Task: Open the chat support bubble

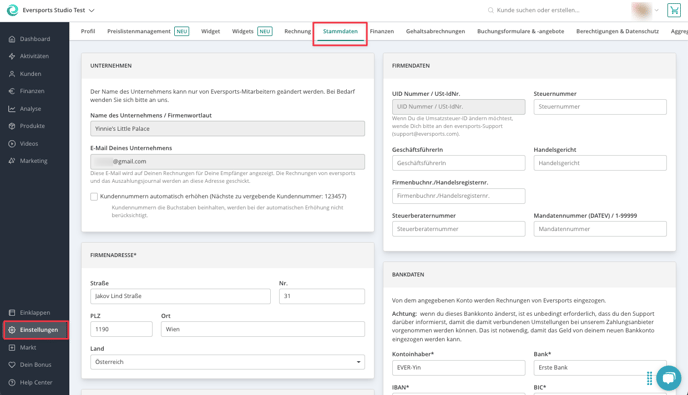Action: (x=669, y=378)
